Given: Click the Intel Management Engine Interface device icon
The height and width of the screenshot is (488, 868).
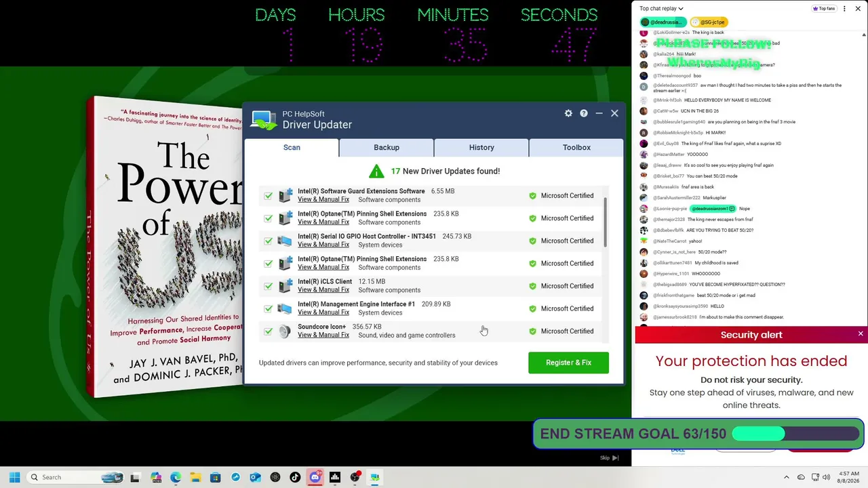Looking at the screenshot, I should (x=285, y=308).
